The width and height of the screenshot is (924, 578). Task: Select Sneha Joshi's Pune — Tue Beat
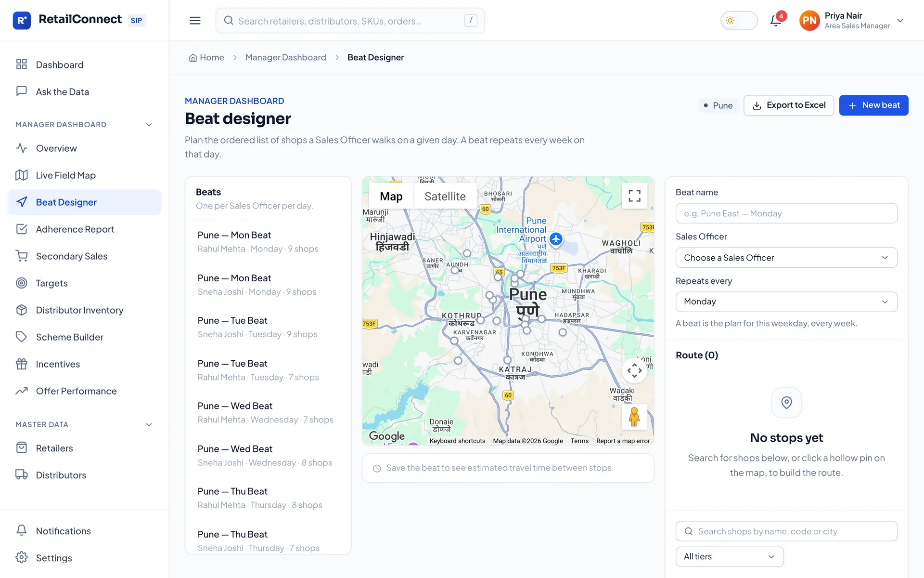[268, 327]
